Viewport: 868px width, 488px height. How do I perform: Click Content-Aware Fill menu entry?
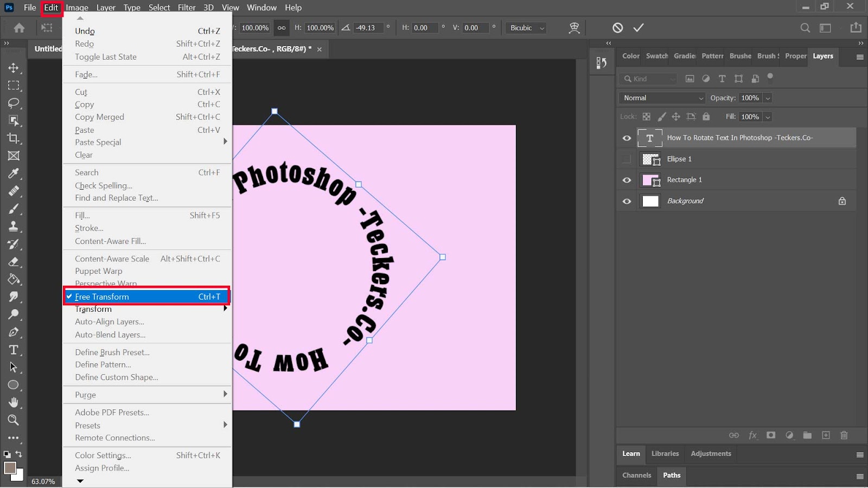click(110, 241)
